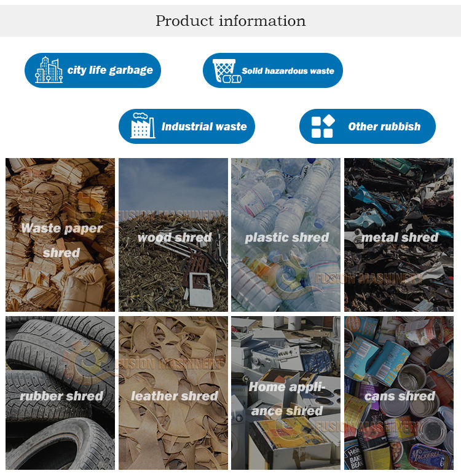461x476 pixels.
Task: Click the hazardous waste basket icon
Action: pos(226,71)
